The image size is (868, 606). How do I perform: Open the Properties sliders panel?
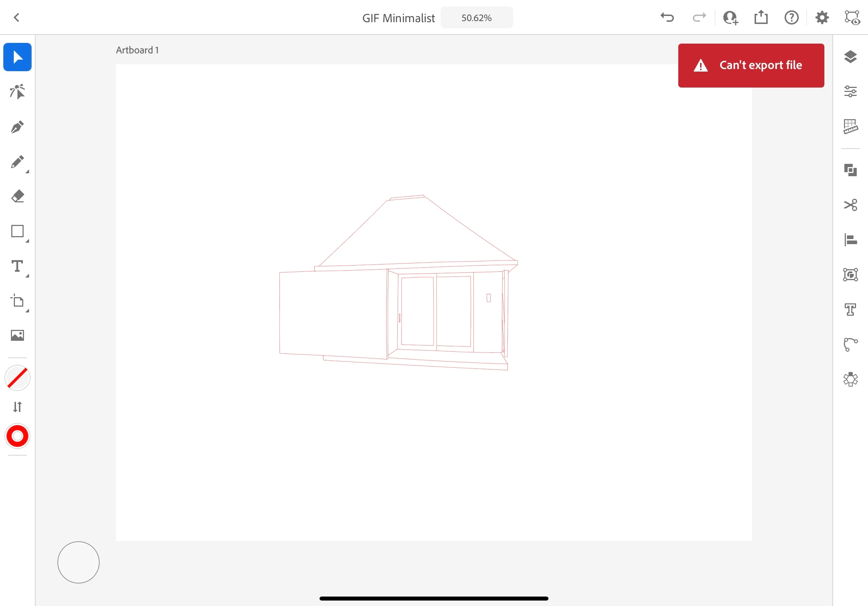click(x=850, y=92)
